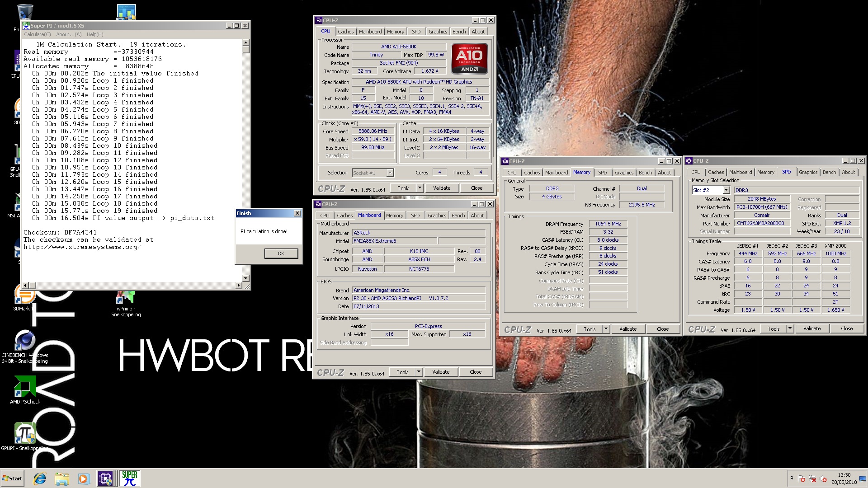
Task: Click the Super PI title bar icon
Action: pyautogui.click(x=26, y=26)
